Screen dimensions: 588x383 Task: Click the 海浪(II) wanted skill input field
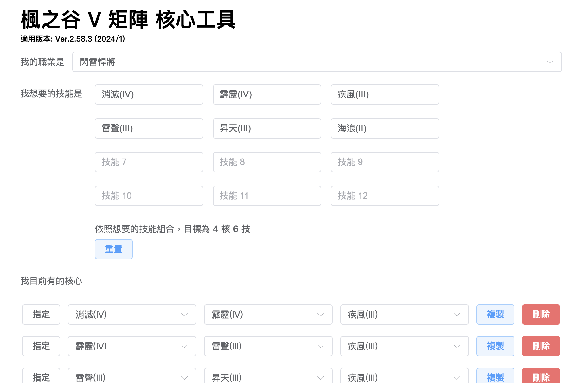point(385,128)
